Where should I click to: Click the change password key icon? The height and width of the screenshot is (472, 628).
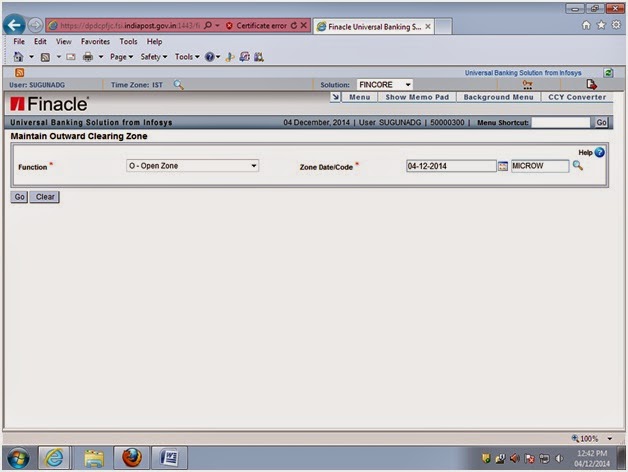527,84
